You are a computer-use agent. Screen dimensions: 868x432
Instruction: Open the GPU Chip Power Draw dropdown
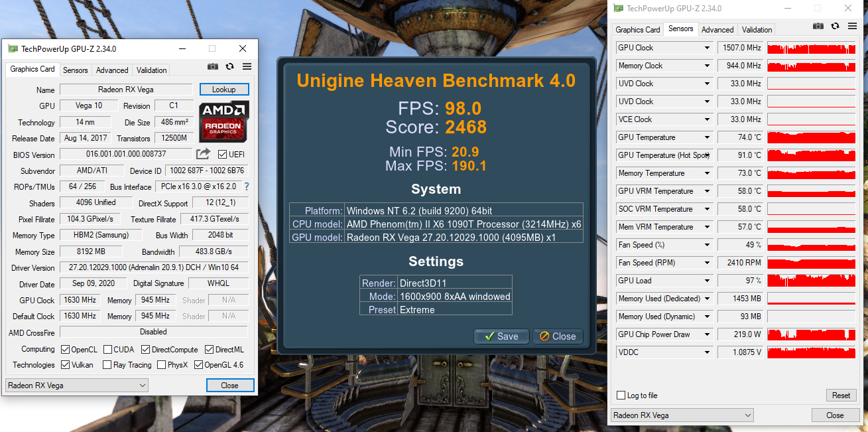pyautogui.click(x=708, y=334)
